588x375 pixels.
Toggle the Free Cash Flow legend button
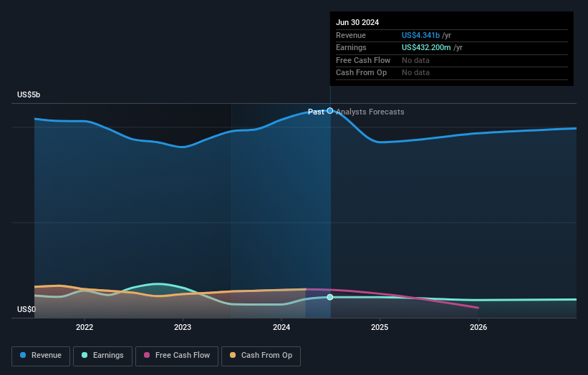tap(177, 356)
